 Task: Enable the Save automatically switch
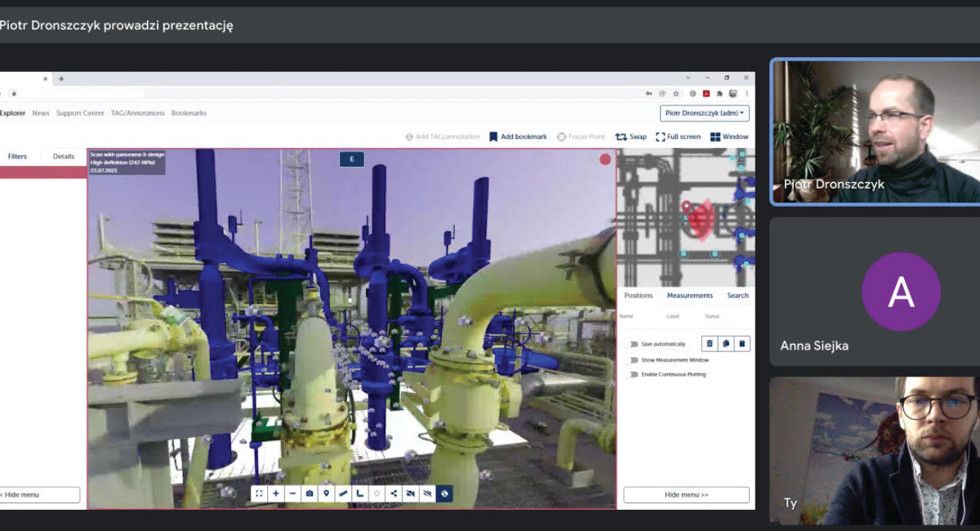pyautogui.click(x=631, y=344)
